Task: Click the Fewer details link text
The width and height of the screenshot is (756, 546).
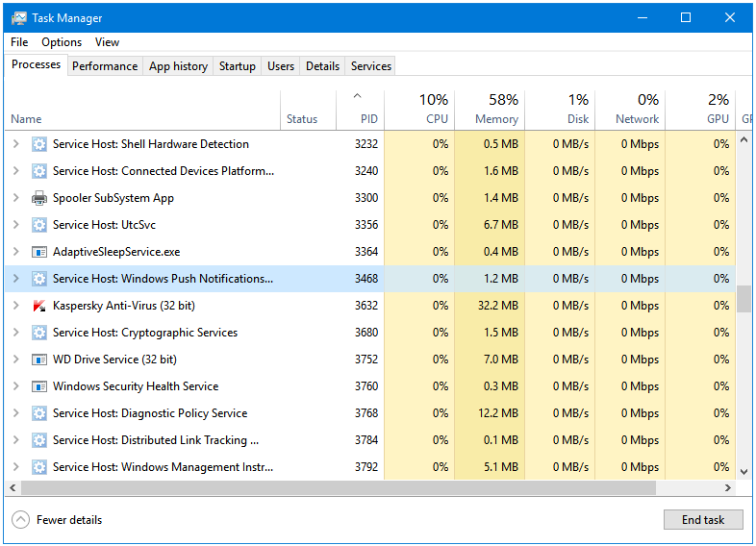Action: (x=69, y=520)
